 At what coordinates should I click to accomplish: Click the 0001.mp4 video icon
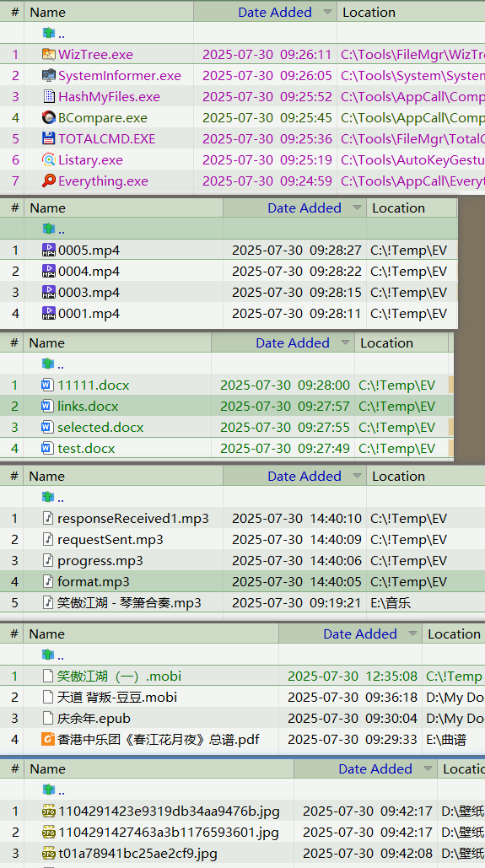coord(49,313)
